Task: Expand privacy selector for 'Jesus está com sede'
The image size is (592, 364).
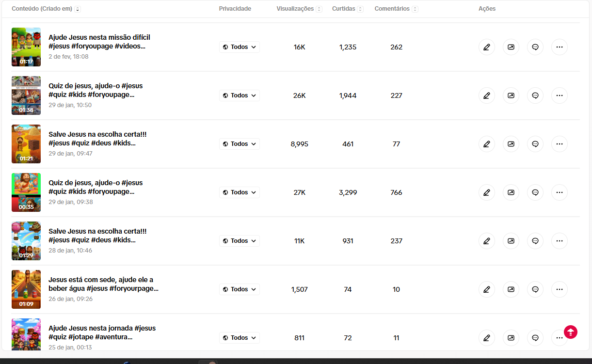Action: (x=239, y=289)
